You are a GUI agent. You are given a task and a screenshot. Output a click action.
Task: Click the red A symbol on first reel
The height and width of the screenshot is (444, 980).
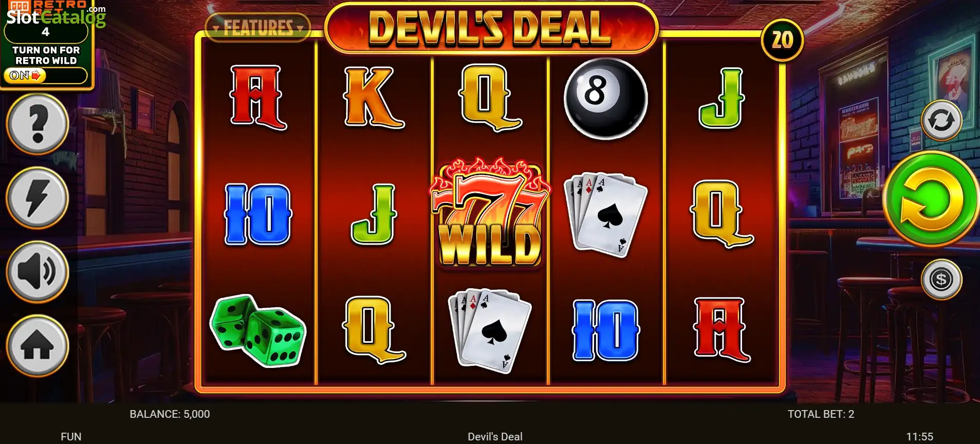[x=257, y=98]
